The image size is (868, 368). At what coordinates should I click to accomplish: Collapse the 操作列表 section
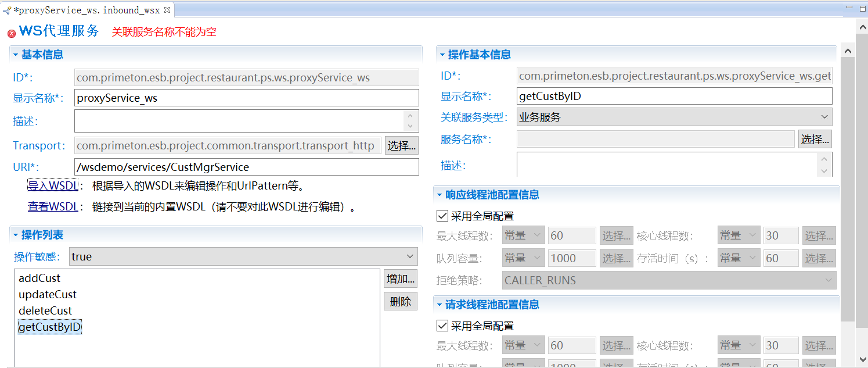16,235
